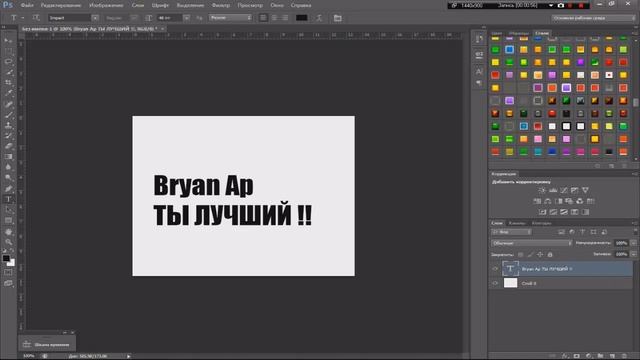Screen dimensions: 640x360
Task: Toggle text orientation in options bar
Action: tap(36, 18)
